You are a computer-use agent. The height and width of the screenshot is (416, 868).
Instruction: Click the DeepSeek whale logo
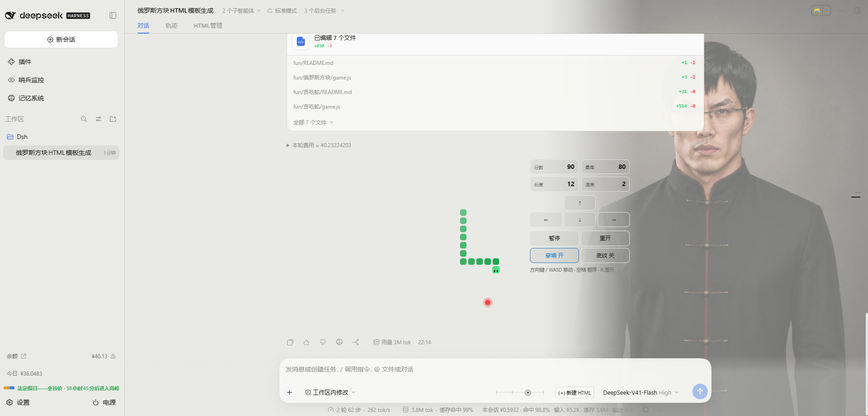tap(10, 15)
